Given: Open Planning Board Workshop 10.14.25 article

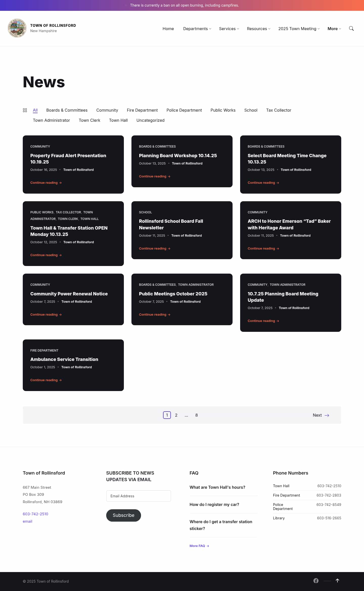Looking at the screenshot, I should point(178,155).
